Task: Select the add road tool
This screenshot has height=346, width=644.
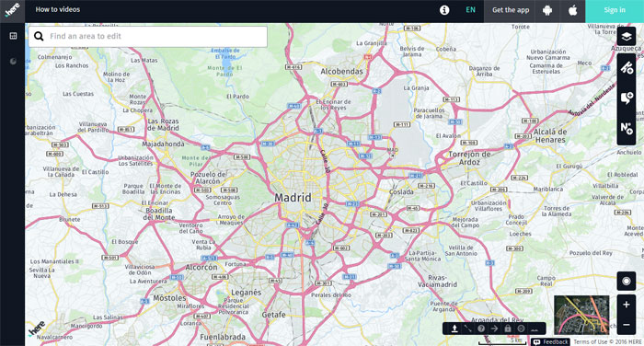Action: [627, 68]
